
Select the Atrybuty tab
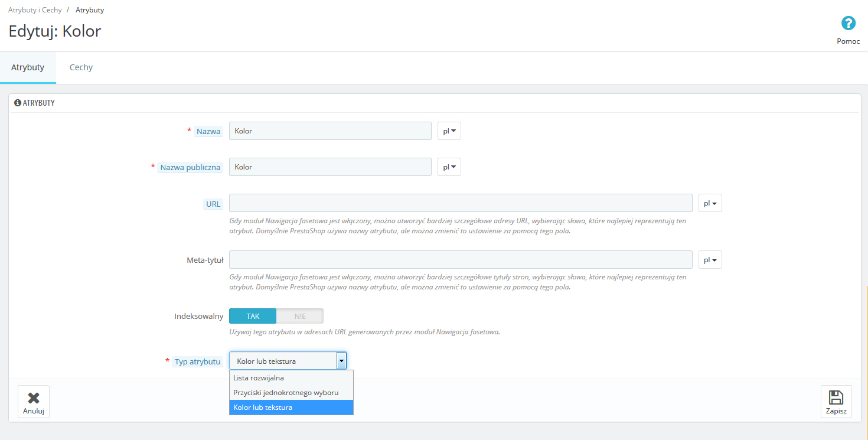pyautogui.click(x=28, y=67)
